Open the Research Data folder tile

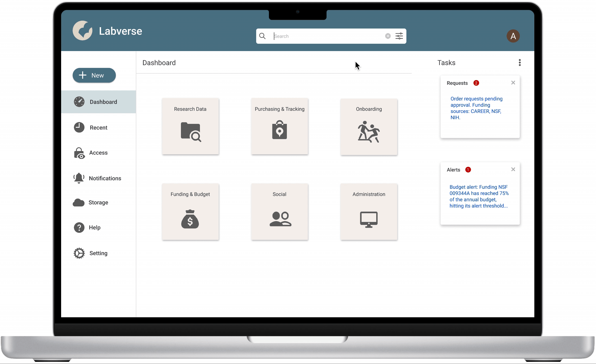190,127
